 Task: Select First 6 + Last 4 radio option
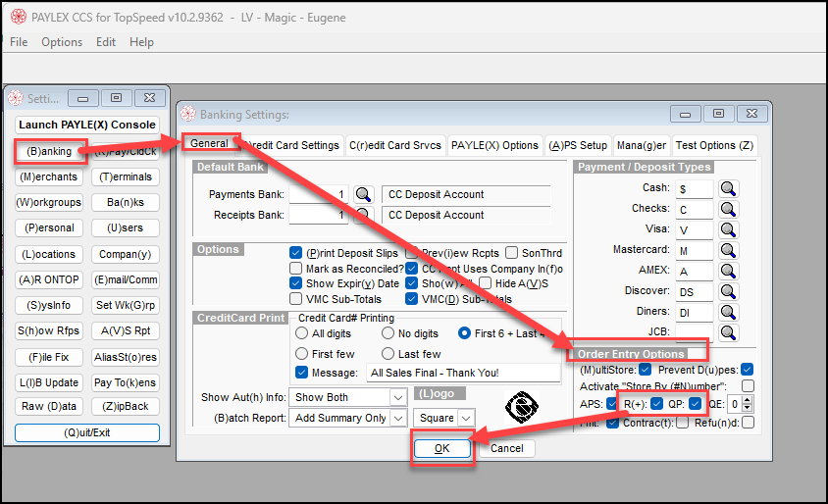464,333
